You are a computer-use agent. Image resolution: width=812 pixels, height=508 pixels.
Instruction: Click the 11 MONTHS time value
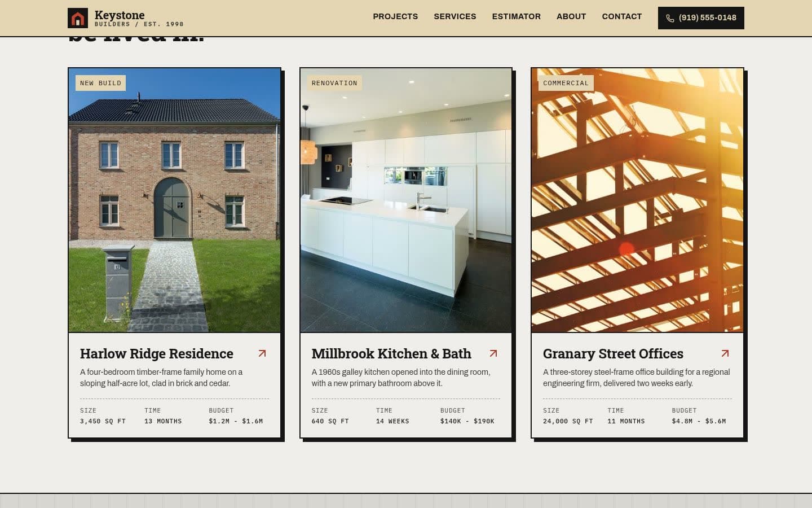(626, 421)
